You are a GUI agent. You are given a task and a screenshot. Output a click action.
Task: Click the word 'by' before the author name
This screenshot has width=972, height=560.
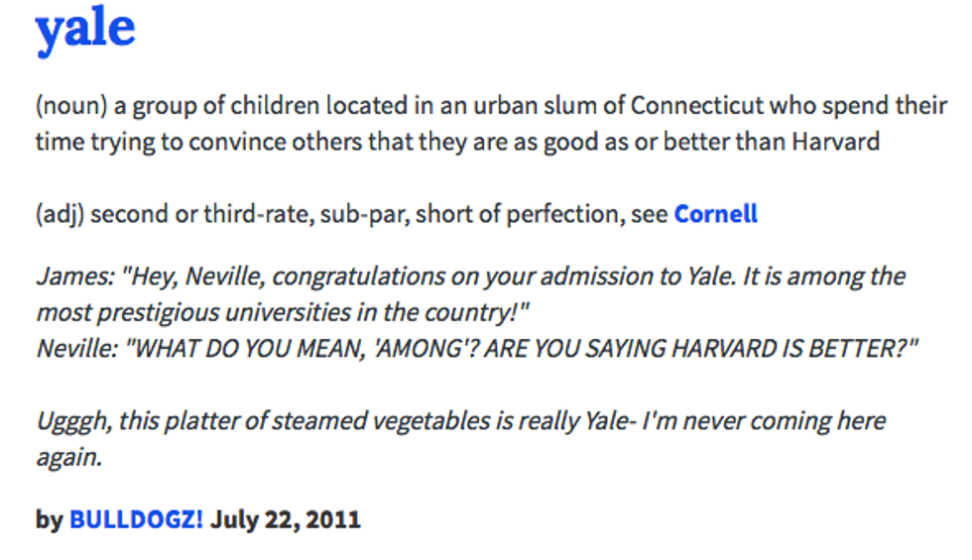click(49, 518)
